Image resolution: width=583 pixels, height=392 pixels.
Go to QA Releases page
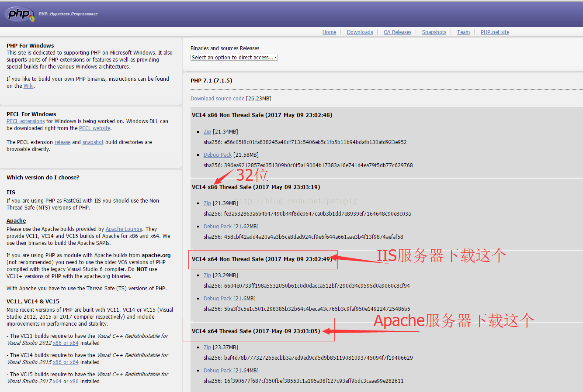click(x=397, y=32)
